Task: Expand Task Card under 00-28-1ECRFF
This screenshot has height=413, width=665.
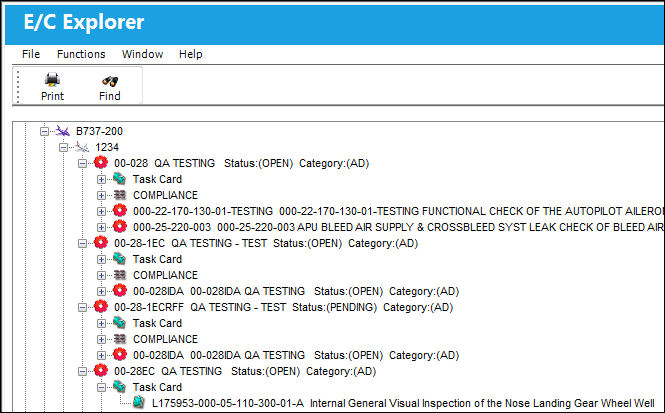Action: 101,324
